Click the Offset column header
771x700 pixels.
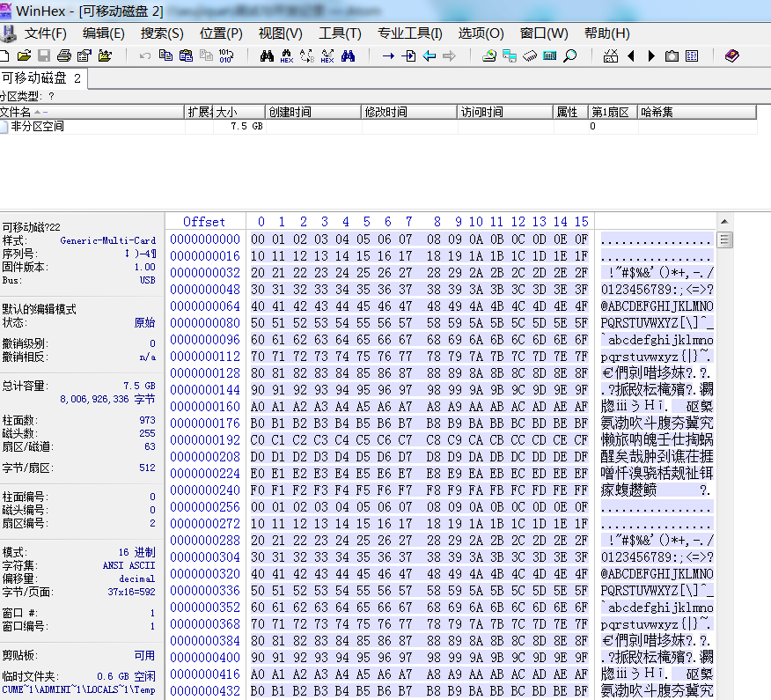click(204, 222)
